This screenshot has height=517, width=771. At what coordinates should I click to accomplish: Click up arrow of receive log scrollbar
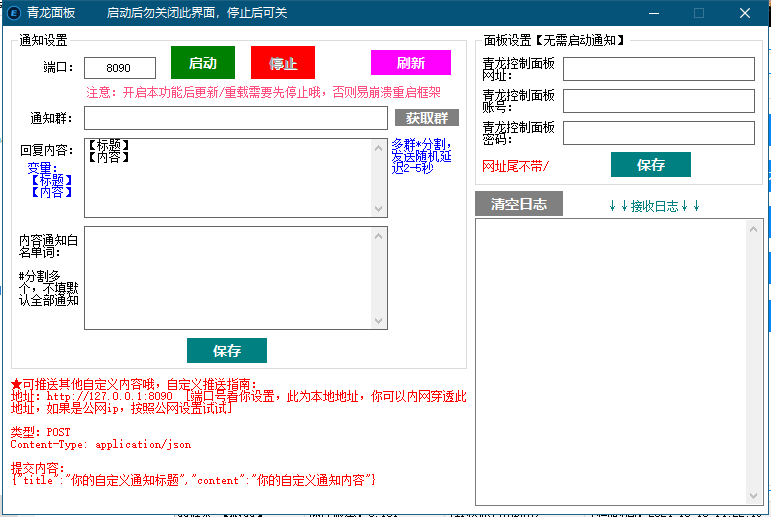coord(753,229)
